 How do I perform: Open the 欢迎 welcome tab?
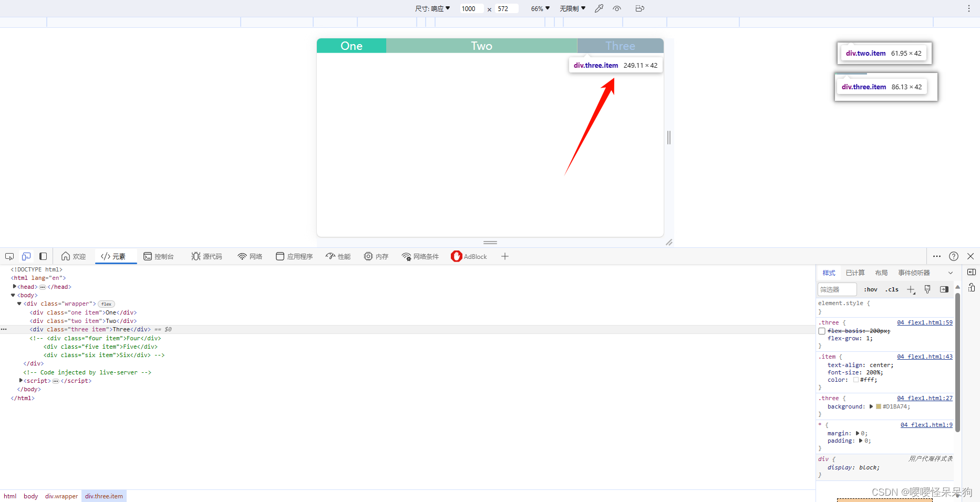[x=74, y=256]
